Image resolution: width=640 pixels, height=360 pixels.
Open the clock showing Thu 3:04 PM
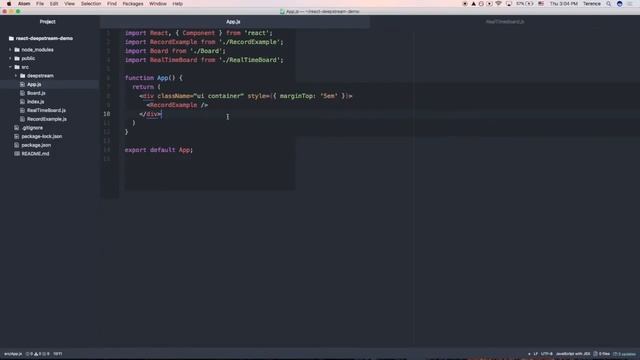click(563, 4)
